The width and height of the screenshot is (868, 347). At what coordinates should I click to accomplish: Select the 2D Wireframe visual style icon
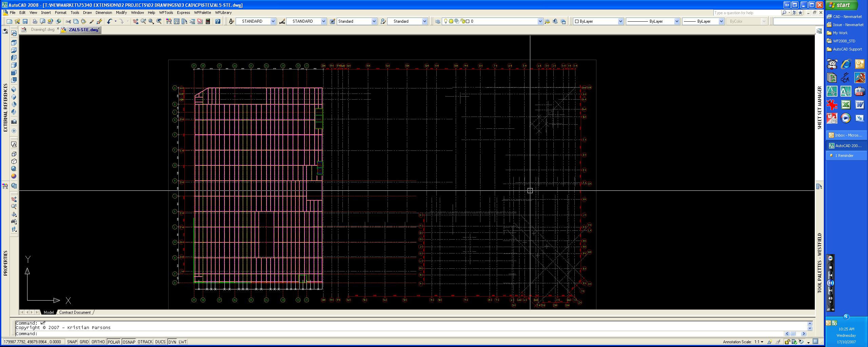pos(14,144)
